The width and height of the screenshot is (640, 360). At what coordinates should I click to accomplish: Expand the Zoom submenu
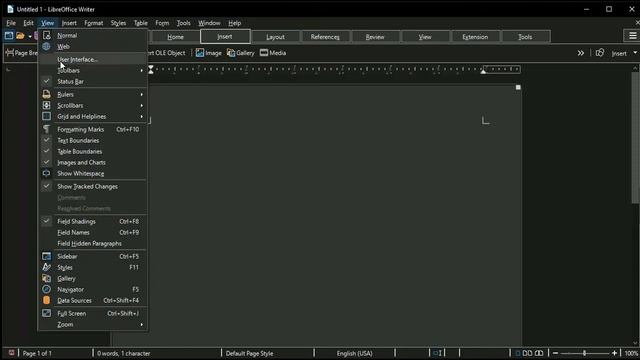click(92, 324)
